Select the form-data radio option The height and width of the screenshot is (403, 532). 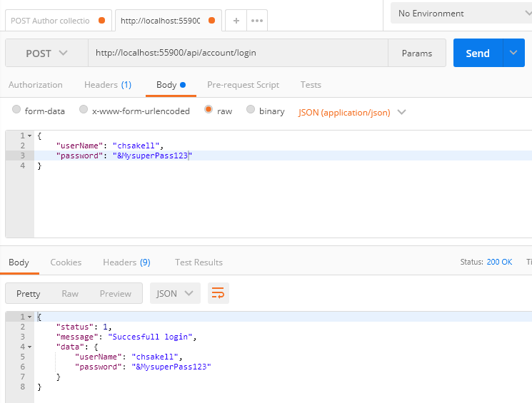16,110
